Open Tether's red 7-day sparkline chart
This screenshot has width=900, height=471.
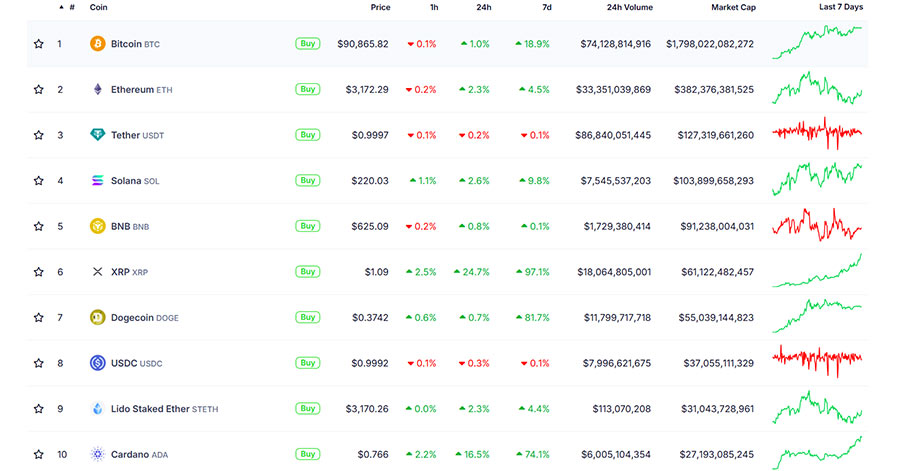tap(817, 133)
